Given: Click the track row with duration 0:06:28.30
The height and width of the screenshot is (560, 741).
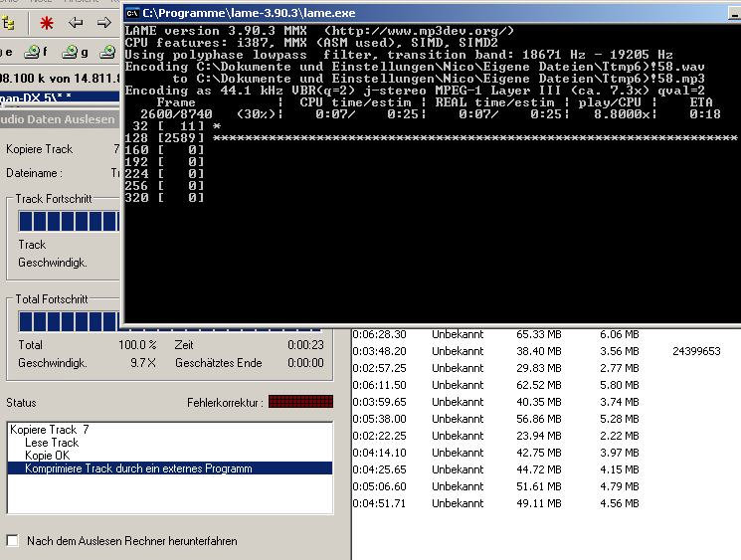Looking at the screenshot, I should 546,334.
